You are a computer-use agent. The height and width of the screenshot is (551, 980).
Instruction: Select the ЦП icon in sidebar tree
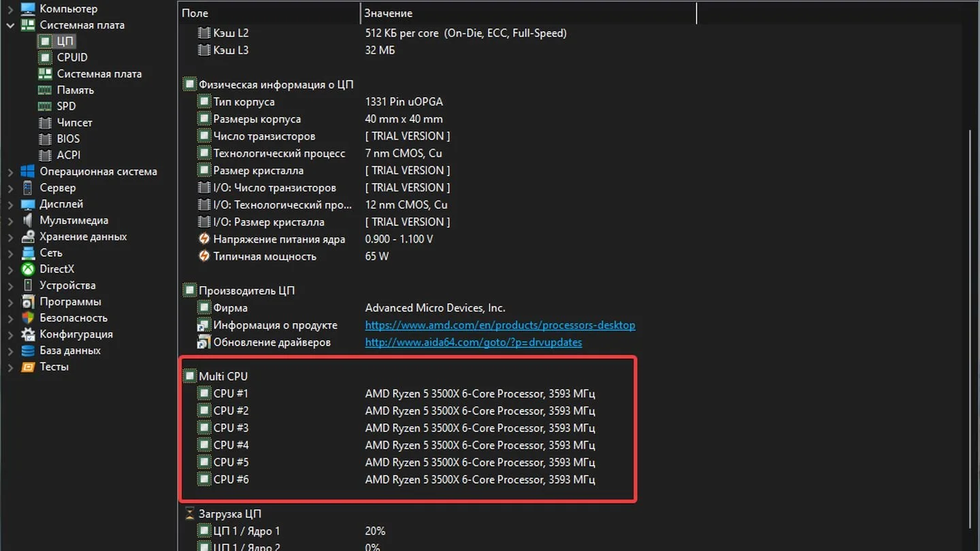click(44, 41)
